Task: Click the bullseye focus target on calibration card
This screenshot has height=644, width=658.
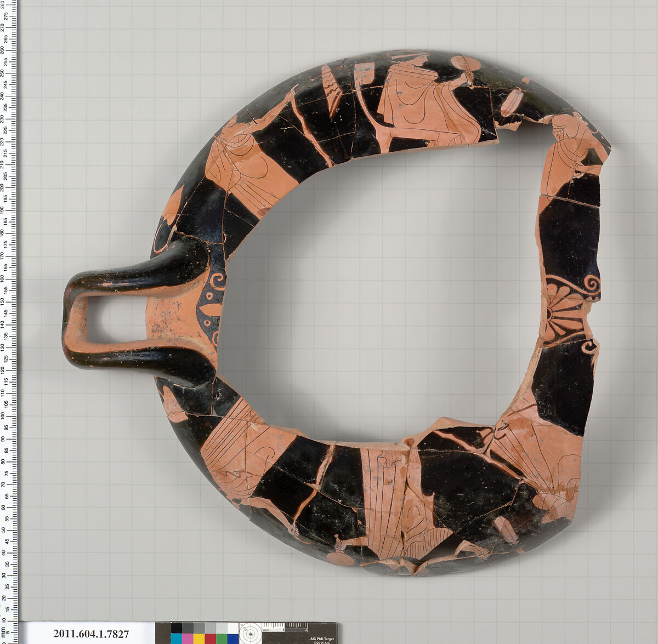Action: [251, 634]
